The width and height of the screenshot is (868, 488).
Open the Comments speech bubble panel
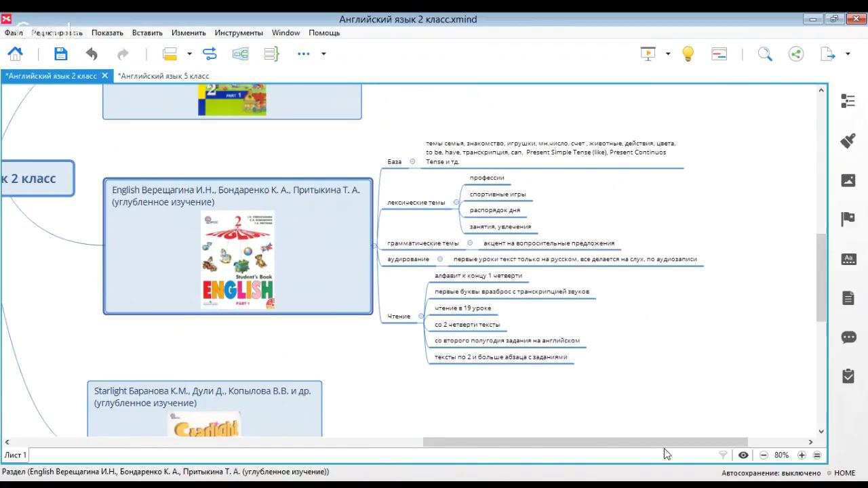[848, 337]
